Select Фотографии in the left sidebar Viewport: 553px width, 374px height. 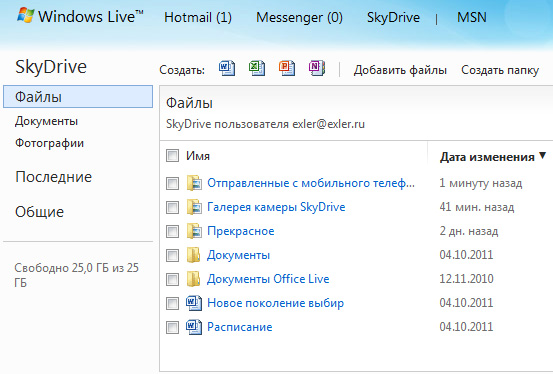point(49,143)
